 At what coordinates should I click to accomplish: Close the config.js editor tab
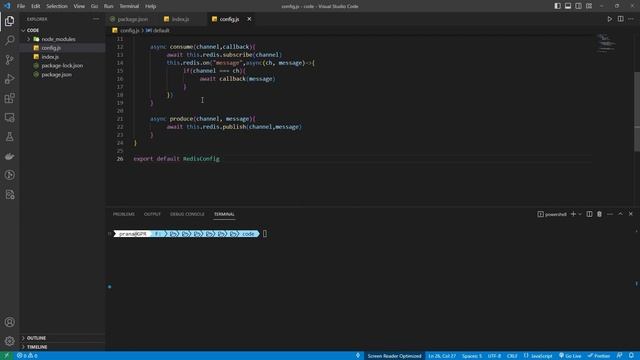tap(249, 19)
